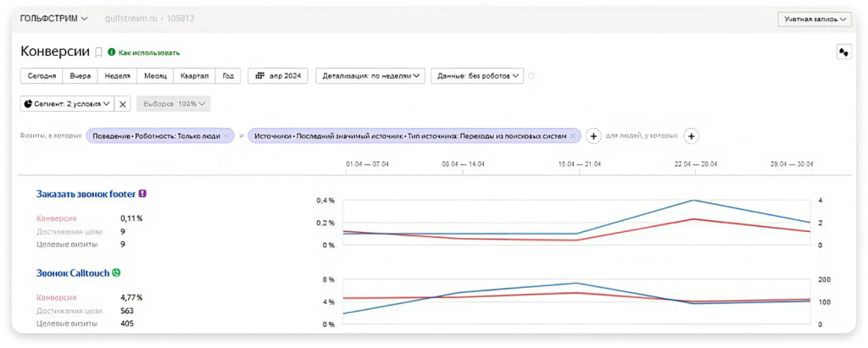The height and width of the screenshot is (348, 868).
Task: Click the green Calltouch phone icon
Action: (116, 273)
